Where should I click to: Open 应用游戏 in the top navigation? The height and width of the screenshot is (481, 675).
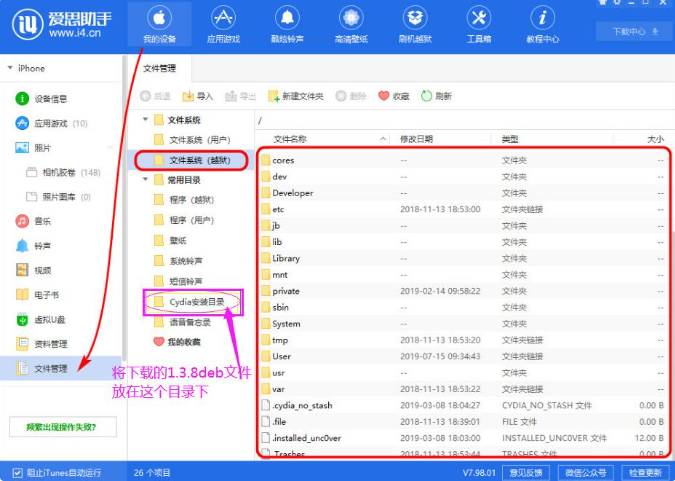[x=223, y=24]
